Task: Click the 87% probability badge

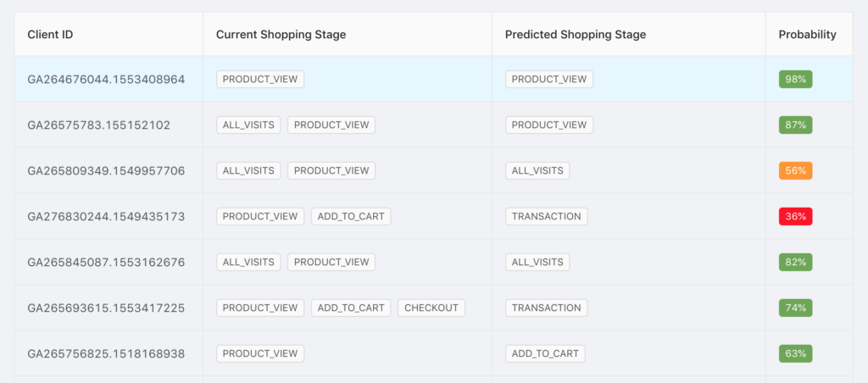Action: [x=795, y=125]
